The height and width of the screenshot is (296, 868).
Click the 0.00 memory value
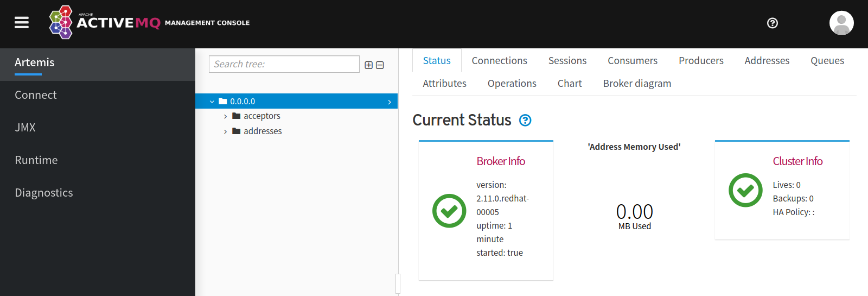pos(634,211)
